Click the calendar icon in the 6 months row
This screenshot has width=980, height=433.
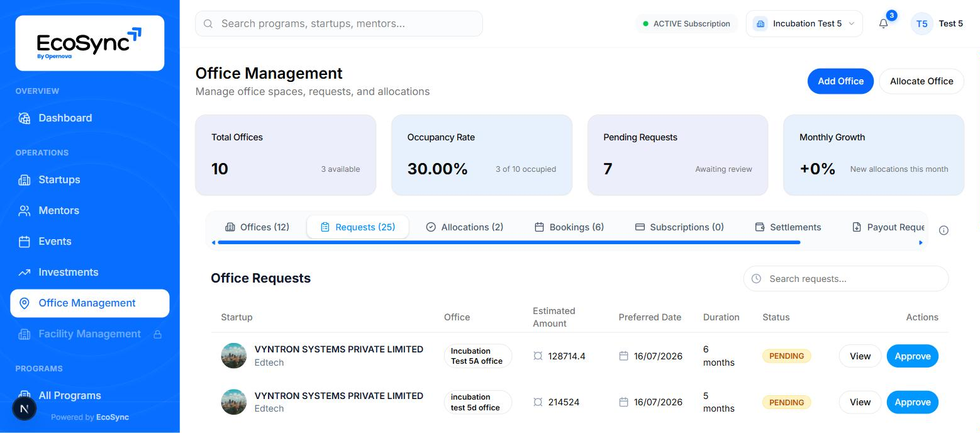click(623, 356)
